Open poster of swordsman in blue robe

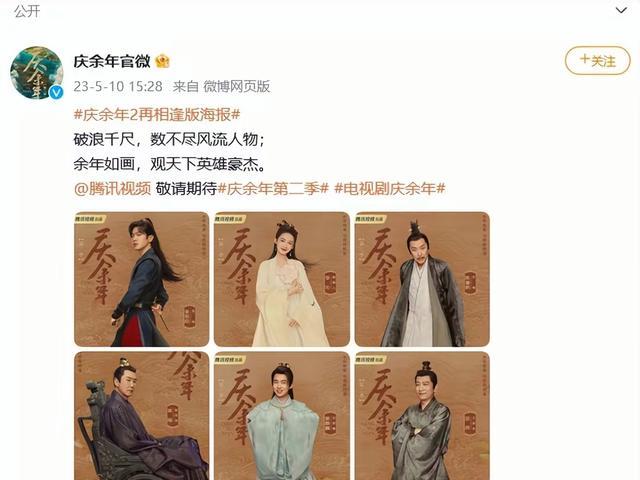point(141,279)
